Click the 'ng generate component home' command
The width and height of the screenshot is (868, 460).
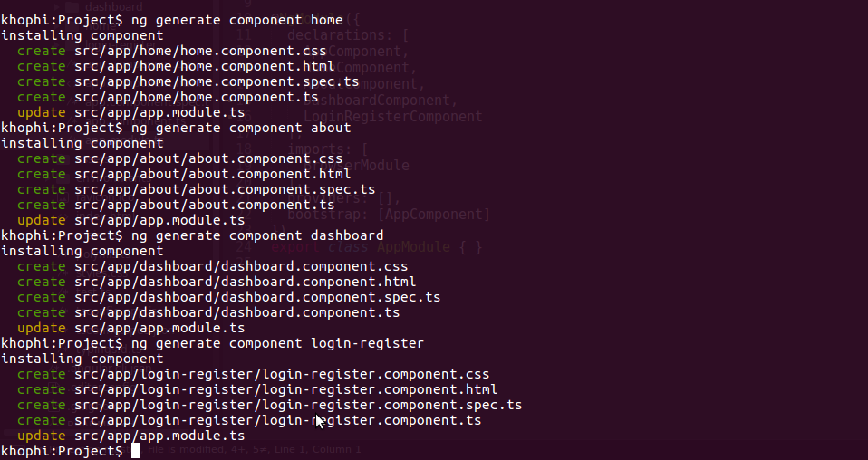click(236, 20)
